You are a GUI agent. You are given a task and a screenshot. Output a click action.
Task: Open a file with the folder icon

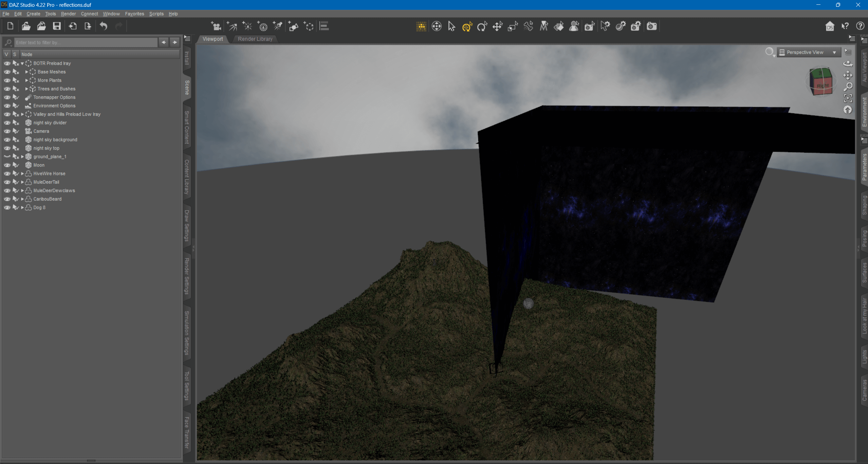click(x=26, y=26)
